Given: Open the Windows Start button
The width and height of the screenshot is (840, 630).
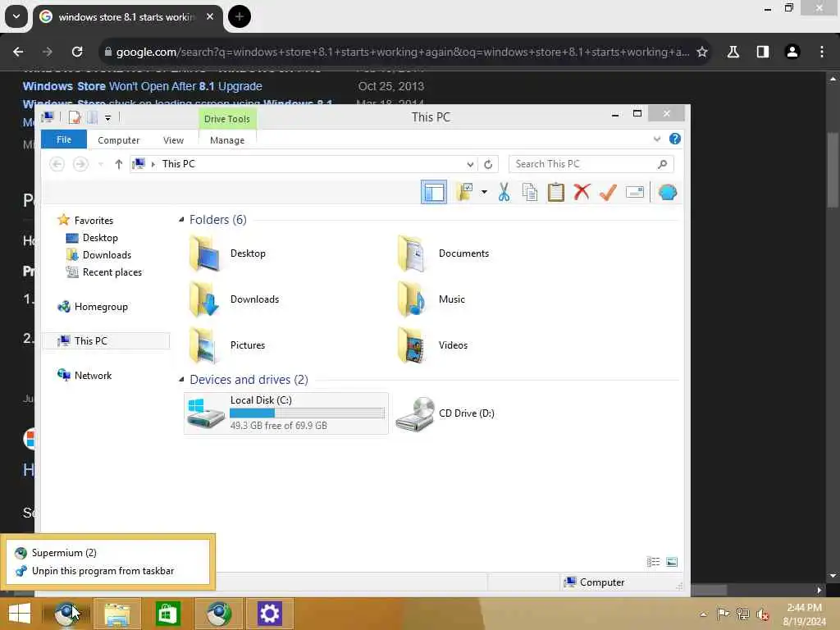Looking at the screenshot, I should coord(20,614).
